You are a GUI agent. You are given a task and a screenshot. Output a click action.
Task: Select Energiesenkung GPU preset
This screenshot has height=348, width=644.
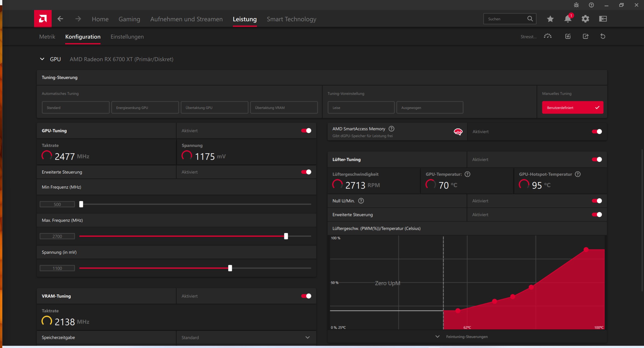[145, 107]
